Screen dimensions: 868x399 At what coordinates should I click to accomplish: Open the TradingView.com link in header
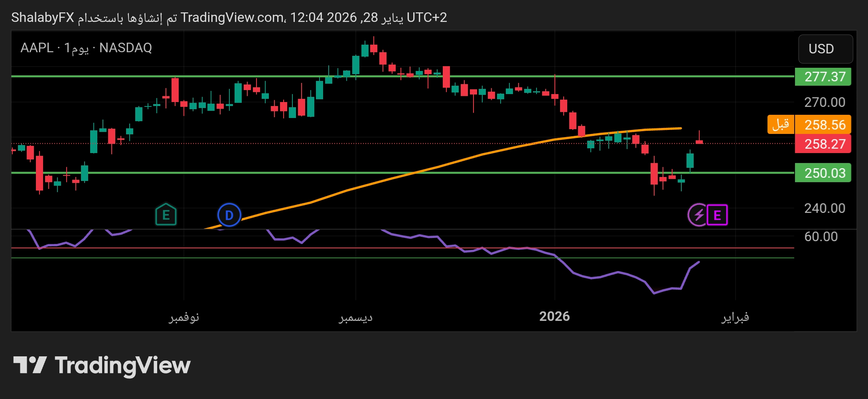pyautogui.click(x=232, y=18)
